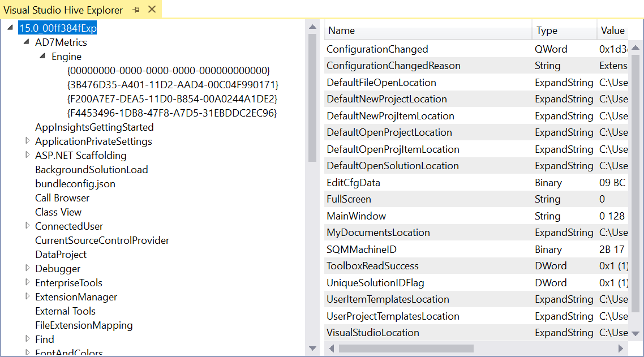The width and height of the screenshot is (644, 357).
Task: Click the values list scroll down arrow
Action: click(x=636, y=334)
